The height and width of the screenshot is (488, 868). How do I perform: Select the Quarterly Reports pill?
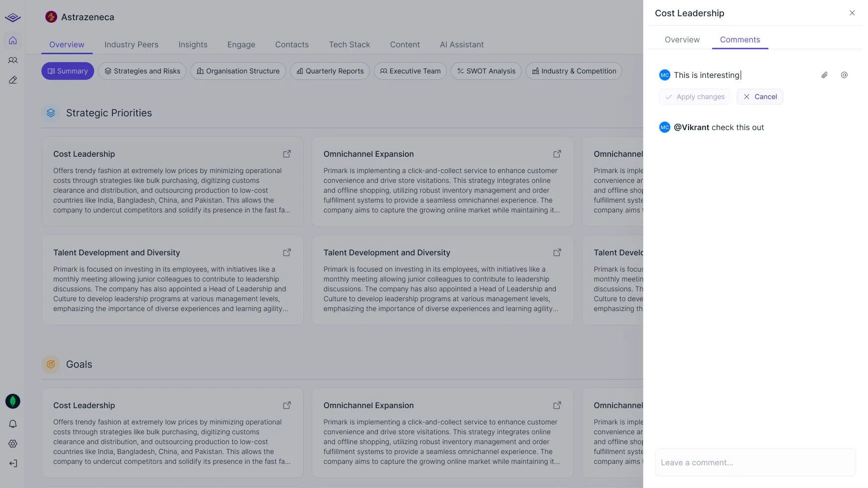click(330, 71)
